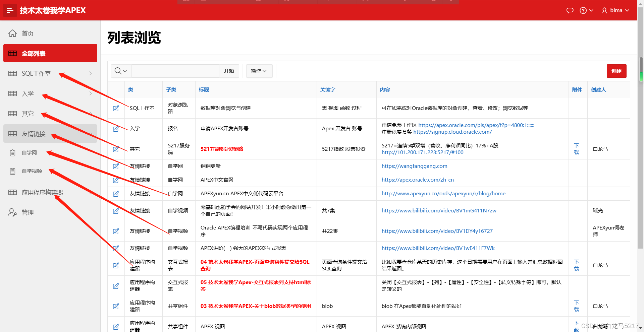Image resolution: width=644 pixels, height=332 pixels.
Task: Select 全部列表 in the sidebar
Action: click(50, 53)
